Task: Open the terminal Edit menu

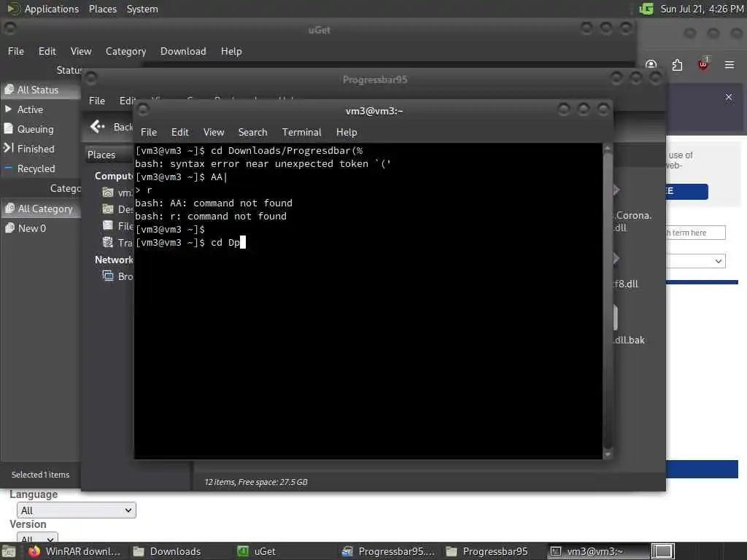Action: click(179, 133)
